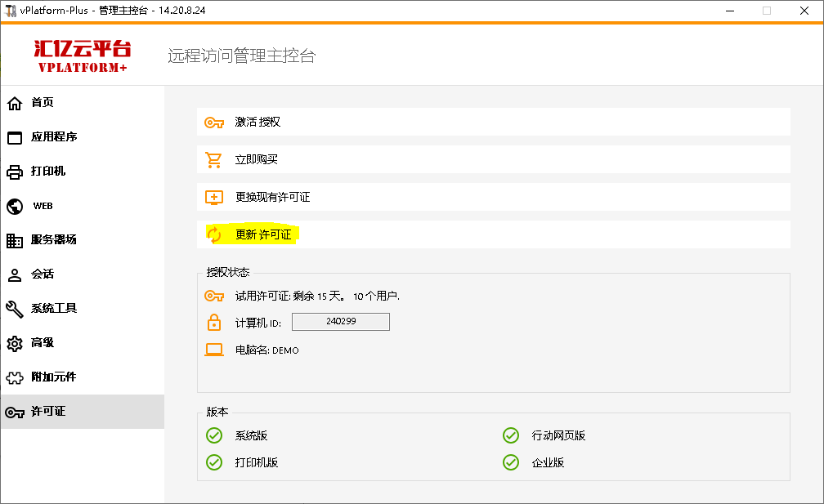Click the refresh icon beside 更新许可证
Viewport: 824px width, 504px height.
[x=213, y=235]
